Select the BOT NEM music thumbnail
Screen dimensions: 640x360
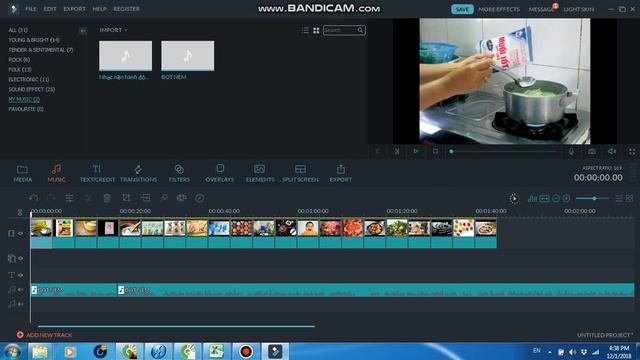[187, 56]
